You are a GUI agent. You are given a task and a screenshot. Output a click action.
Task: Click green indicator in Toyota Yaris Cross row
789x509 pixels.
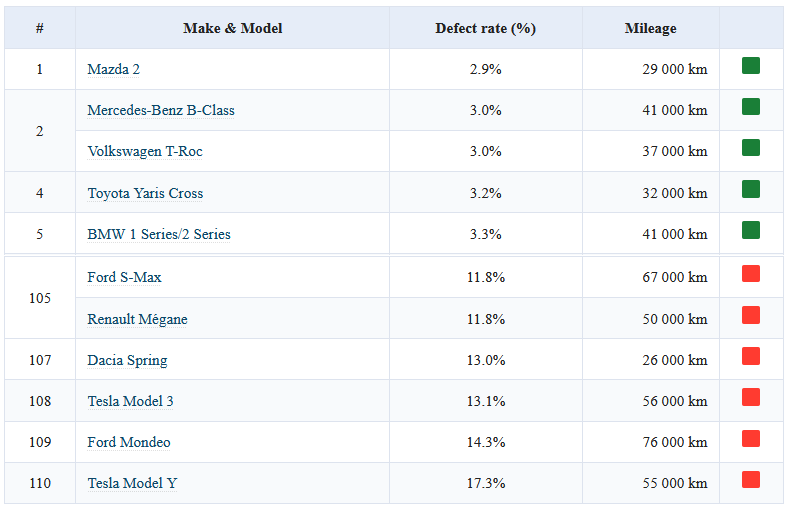coord(751,189)
